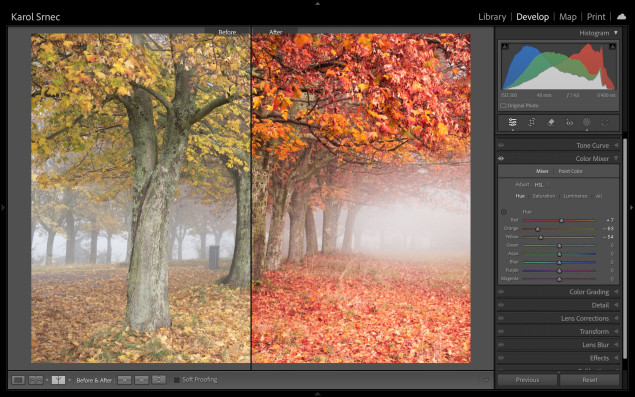Screen dimensions: 635x397
Task: Choose the Healing eraser tool
Action: click(x=550, y=122)
